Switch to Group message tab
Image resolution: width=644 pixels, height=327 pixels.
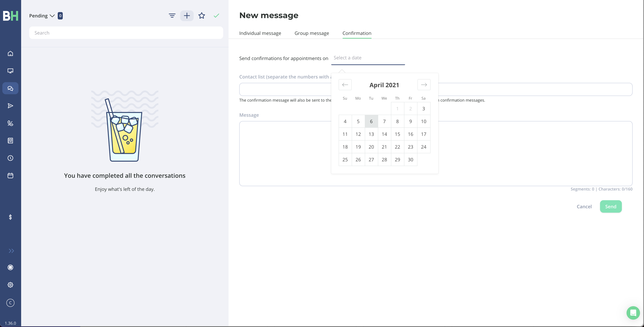[x=312, y=33]
